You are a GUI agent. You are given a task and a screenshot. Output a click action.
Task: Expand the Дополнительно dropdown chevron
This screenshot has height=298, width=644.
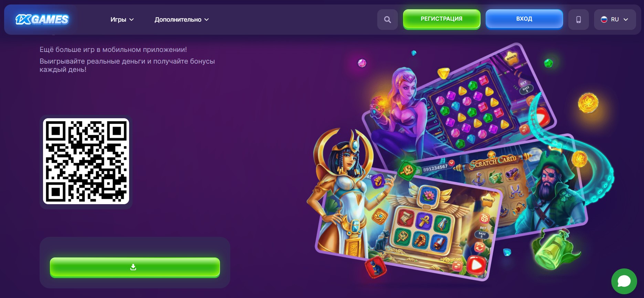207,20
